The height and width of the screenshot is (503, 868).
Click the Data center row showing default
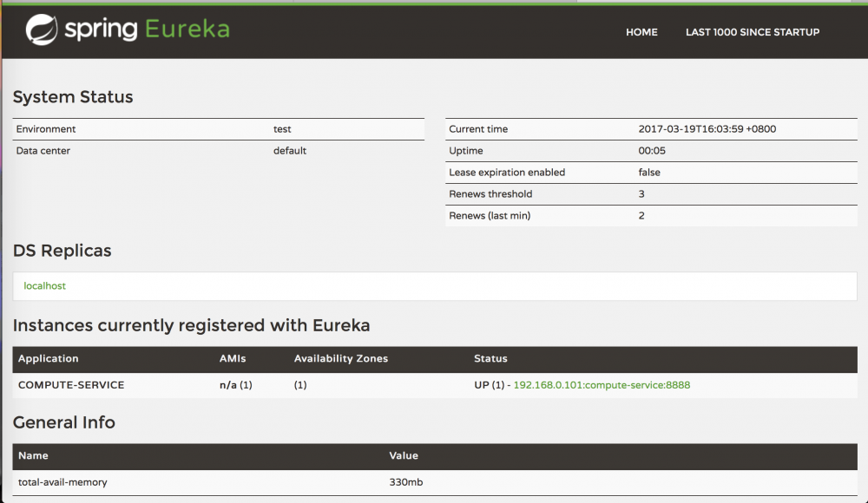point(217,150)
